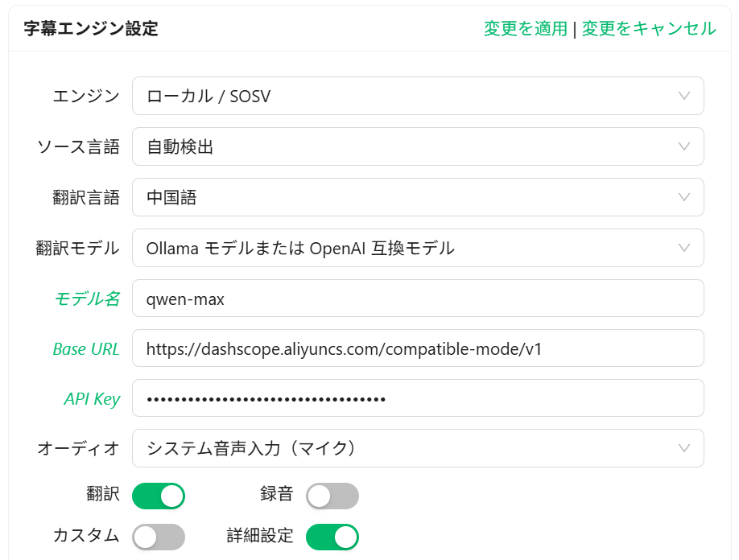
Task: Click the chevron arrow in the 翻訳言語 selector
Action: 684,197
